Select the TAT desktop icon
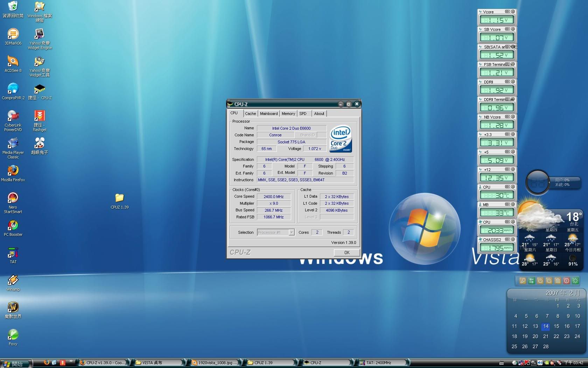Screen dimensions: 588x368 tap(13, 255)
